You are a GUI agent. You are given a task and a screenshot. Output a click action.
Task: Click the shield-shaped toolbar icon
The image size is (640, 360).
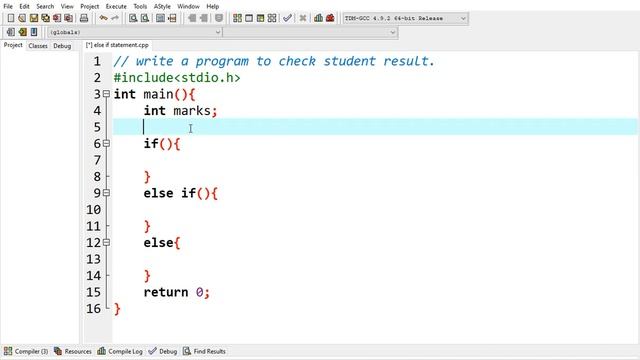coord(219,18)
